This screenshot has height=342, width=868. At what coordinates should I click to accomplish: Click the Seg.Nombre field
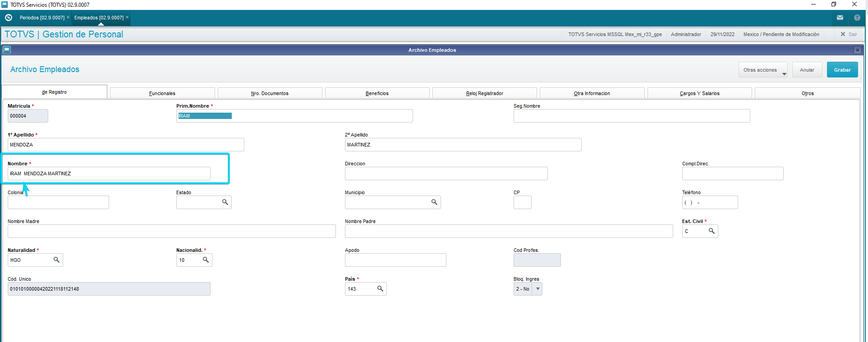pyautogui.click(x=632, y=116)
